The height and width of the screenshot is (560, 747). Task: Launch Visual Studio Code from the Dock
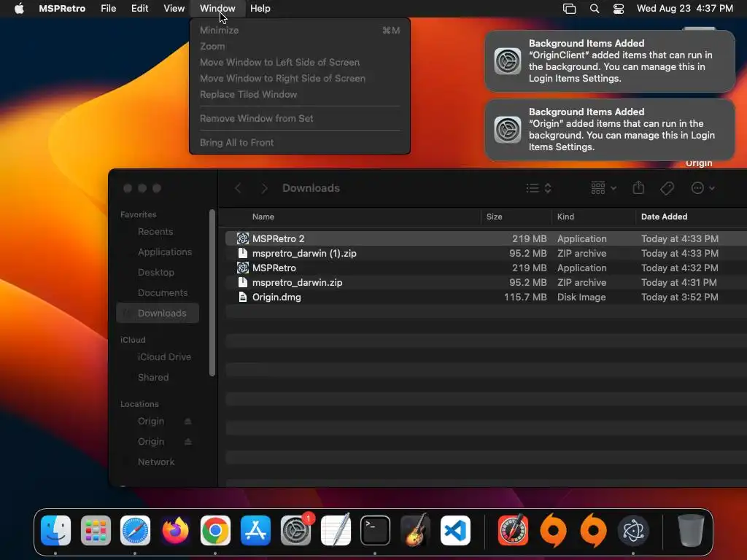455,531
